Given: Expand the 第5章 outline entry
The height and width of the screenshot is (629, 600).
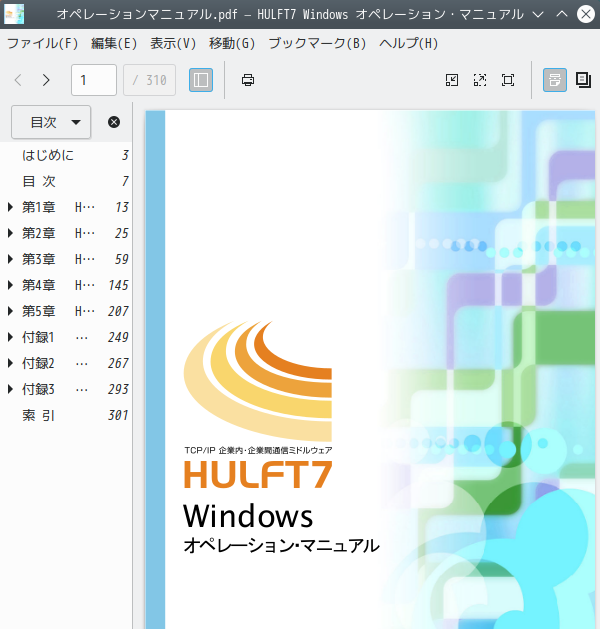Looking at the screenshot, I should pyautogui.click(x=10, y=311).
